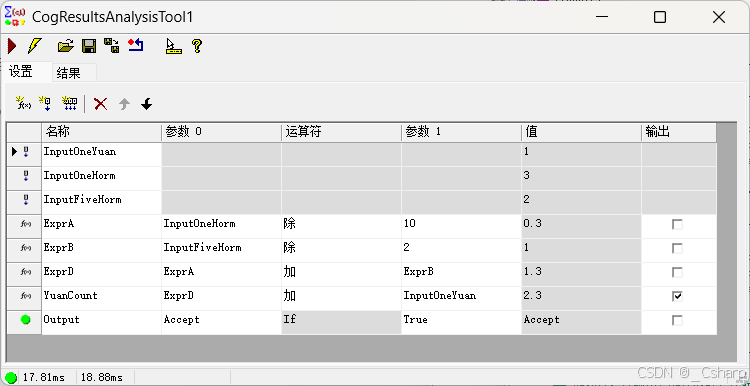
Task: Open help with the yellow question mark
Action: pos(197,46)
